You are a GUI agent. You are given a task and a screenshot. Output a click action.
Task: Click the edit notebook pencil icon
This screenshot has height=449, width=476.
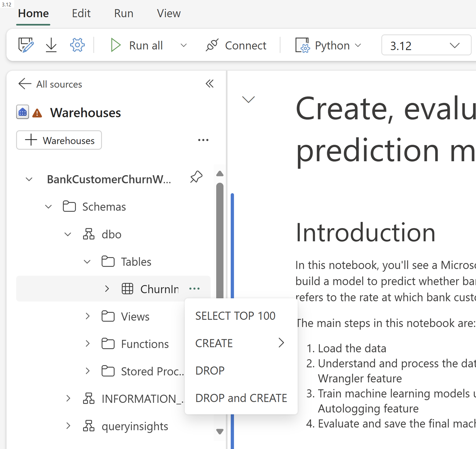pyautogui.click(x=26, y=45)
